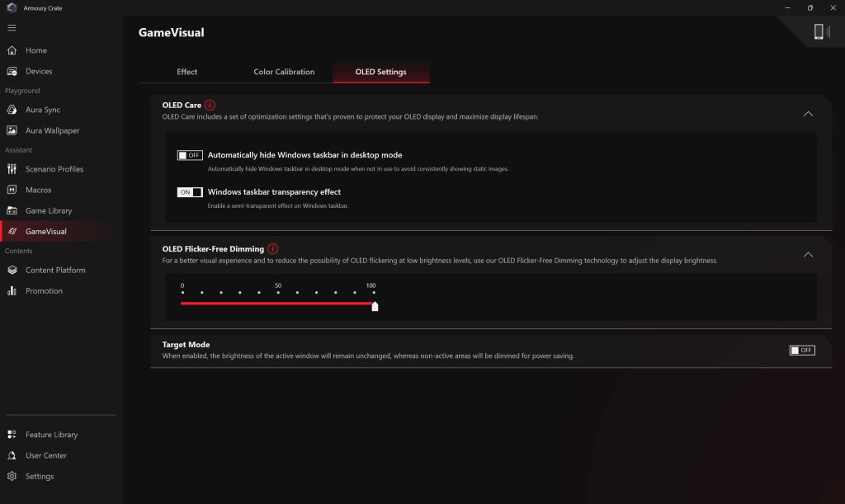Open Devices page label
The width and height of the screenshot is (845, 504).
click(x=39, y=71)
